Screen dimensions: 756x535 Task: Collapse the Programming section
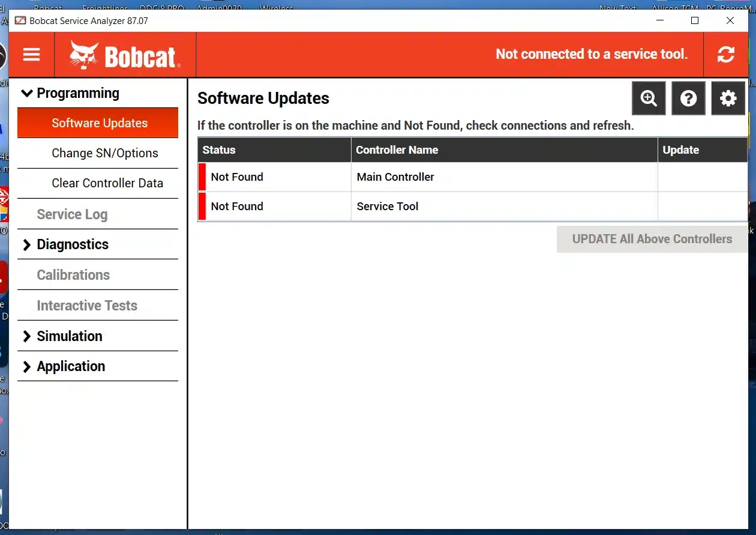pyautogui.click(x=27, y=93)
